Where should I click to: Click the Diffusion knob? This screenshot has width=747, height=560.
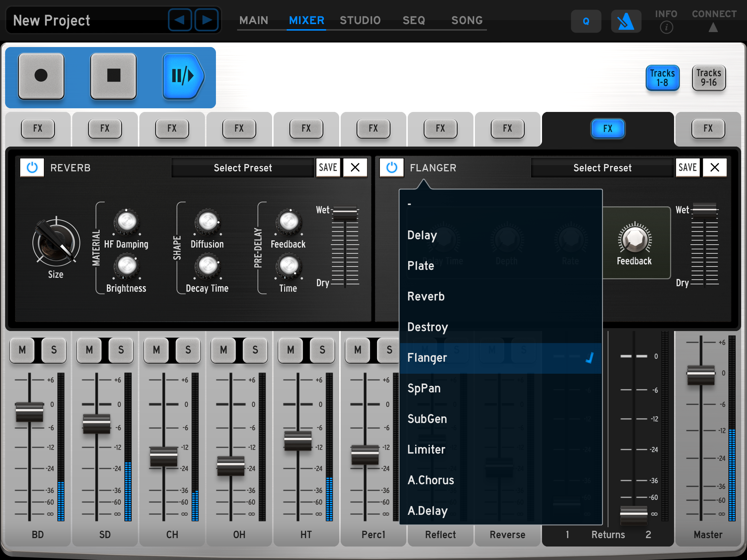(x=208, y=222)
